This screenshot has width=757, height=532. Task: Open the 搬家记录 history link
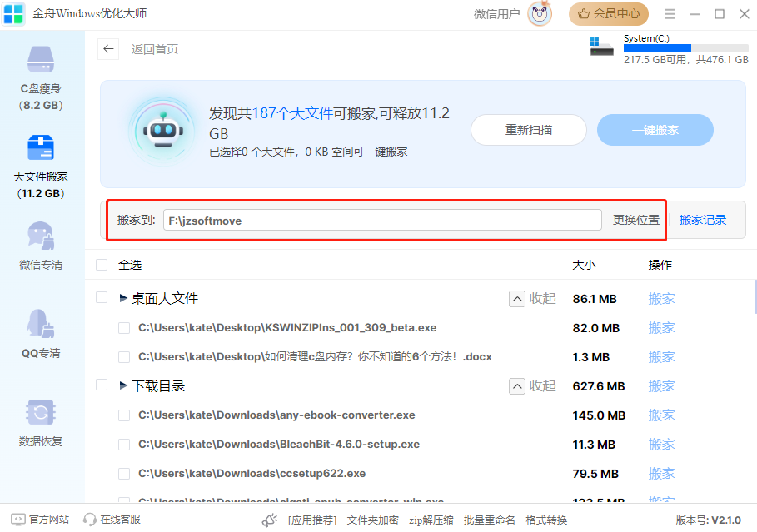[x=703, y=220]
